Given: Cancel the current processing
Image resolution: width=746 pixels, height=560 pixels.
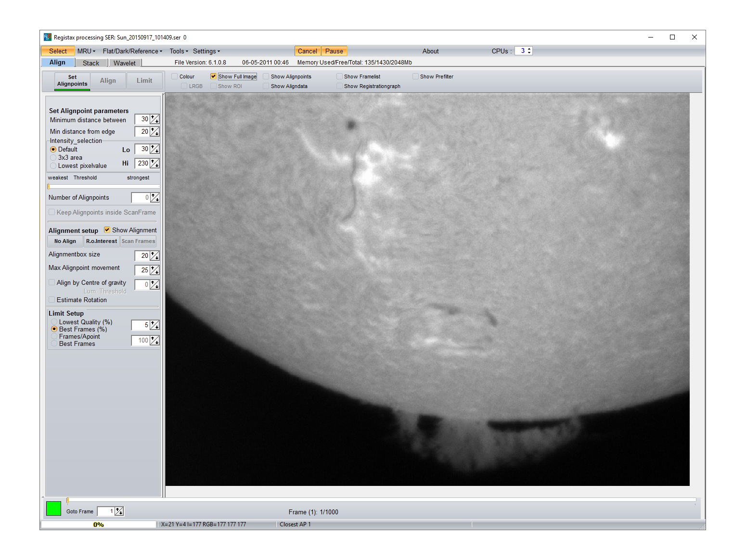Looking at the screenshot, I should point(308,51).
